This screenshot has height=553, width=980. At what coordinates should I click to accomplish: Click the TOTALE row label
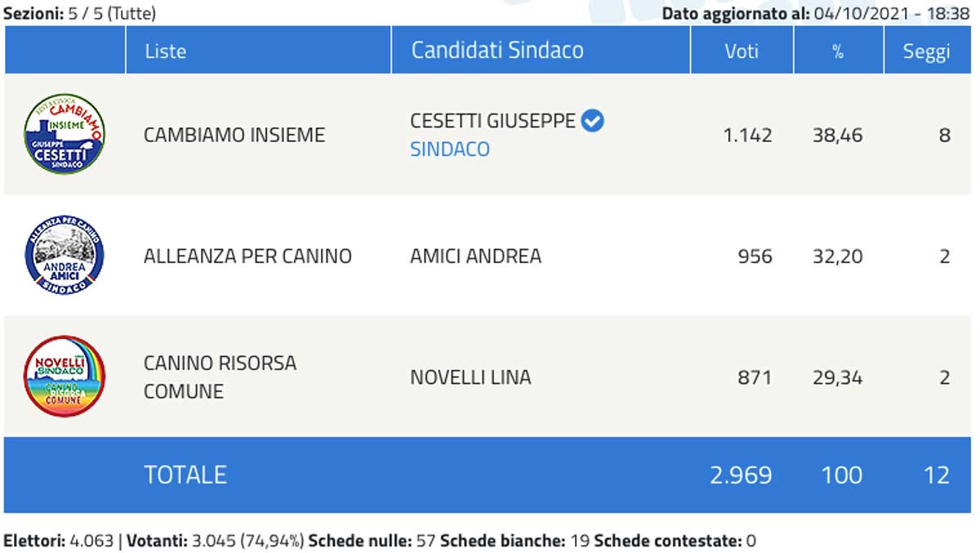(x=185, y=475)
